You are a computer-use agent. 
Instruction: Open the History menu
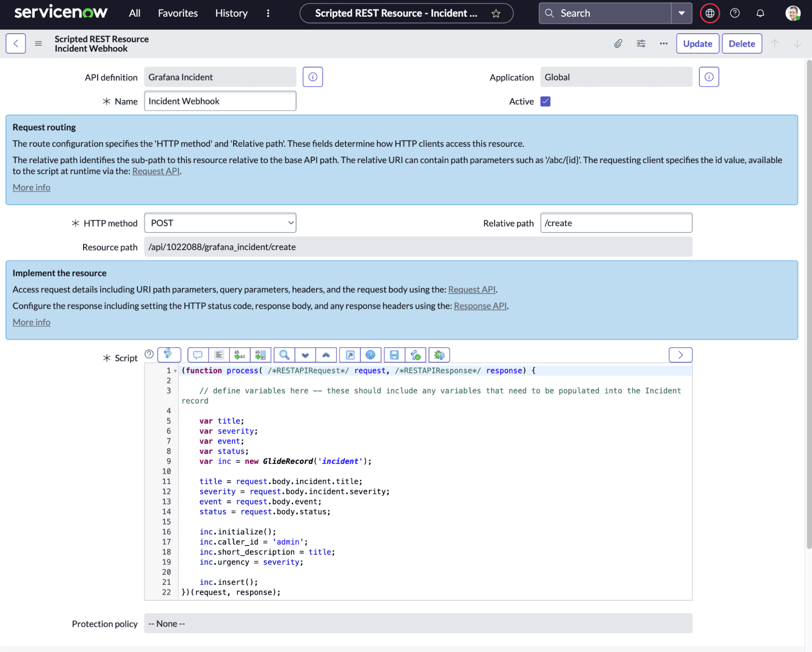point(231,13)
